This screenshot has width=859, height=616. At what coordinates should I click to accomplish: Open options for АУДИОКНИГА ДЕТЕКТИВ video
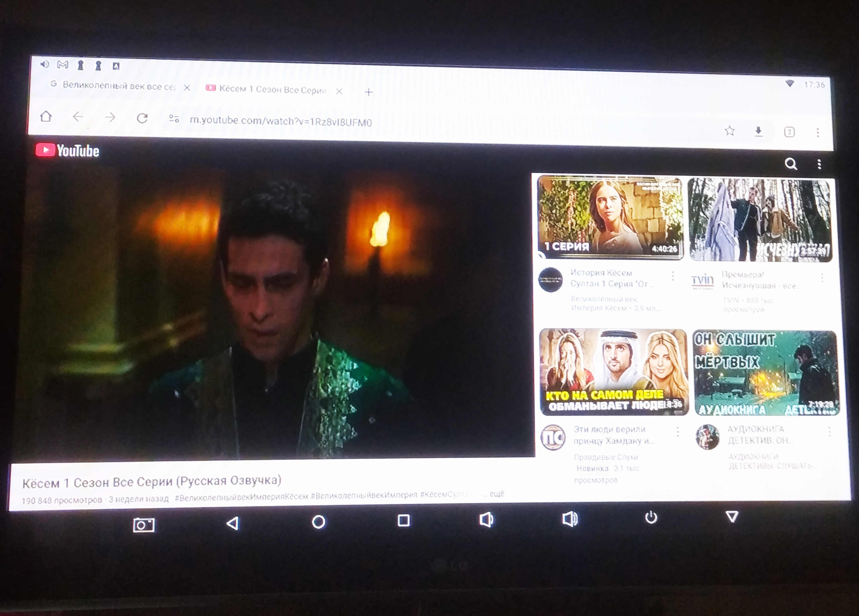829,431
